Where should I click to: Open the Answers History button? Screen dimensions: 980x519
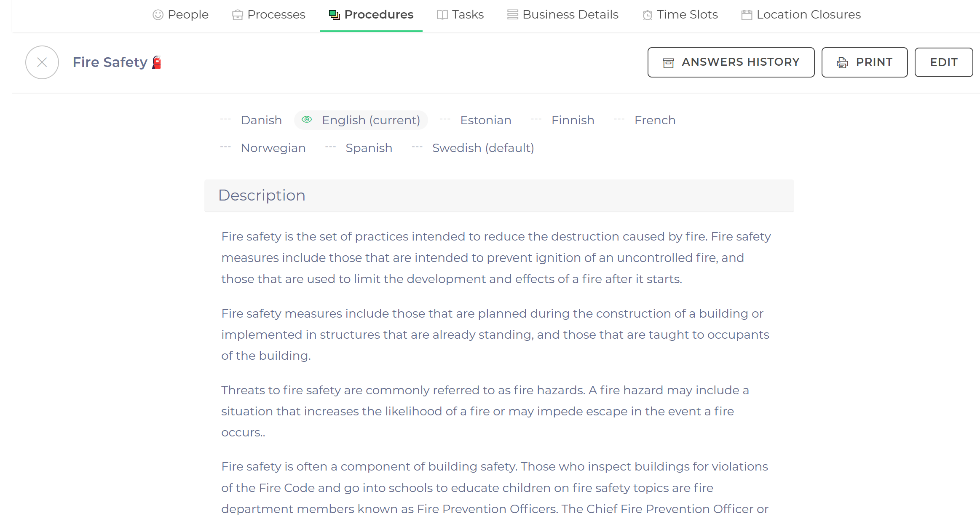731,62
